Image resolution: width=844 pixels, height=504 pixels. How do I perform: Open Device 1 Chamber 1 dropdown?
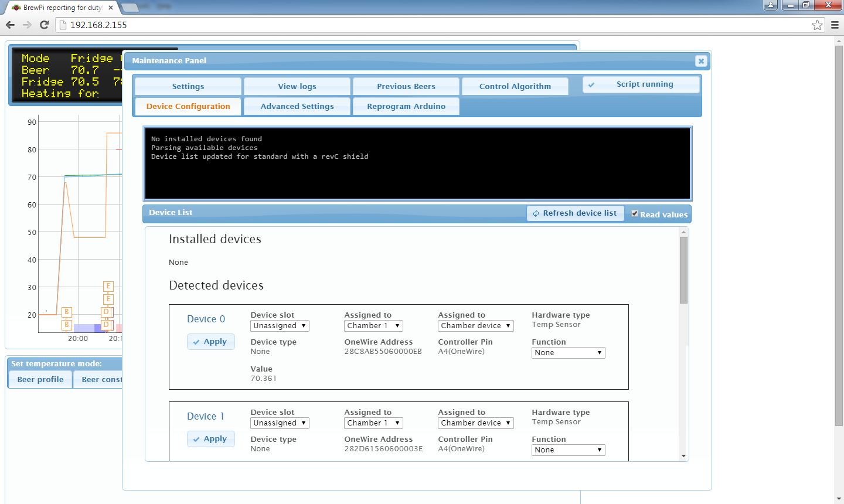click(x=373, y=423)
